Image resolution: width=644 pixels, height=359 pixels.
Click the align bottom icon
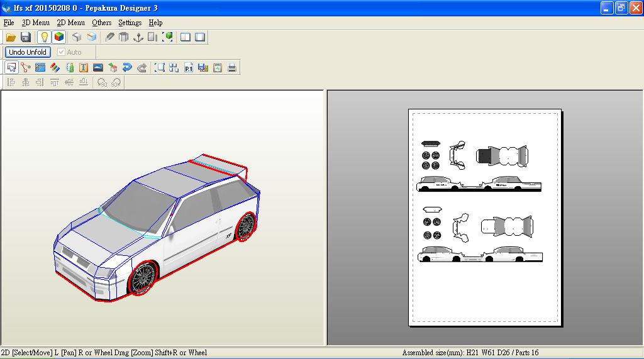[84, 82]
